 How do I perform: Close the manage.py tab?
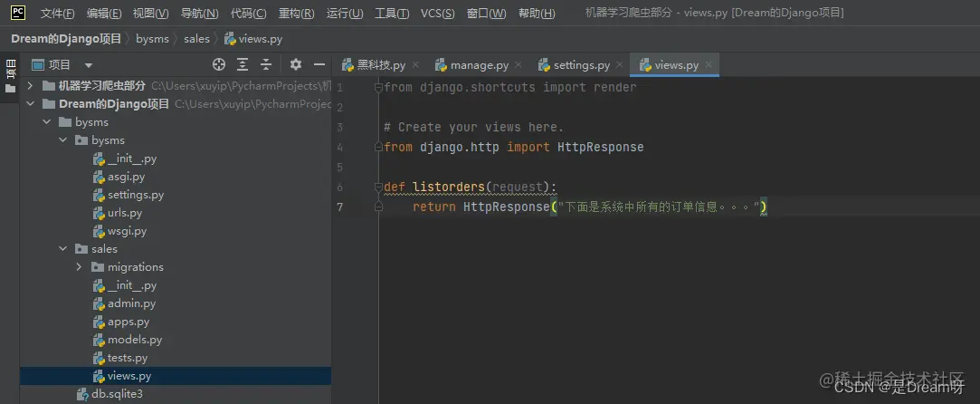point(519,65)
